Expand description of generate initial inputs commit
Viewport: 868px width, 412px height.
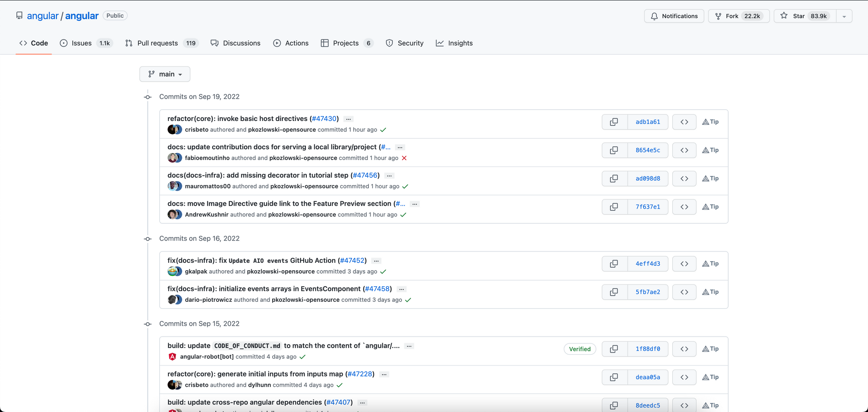click(x=384, y=374)
